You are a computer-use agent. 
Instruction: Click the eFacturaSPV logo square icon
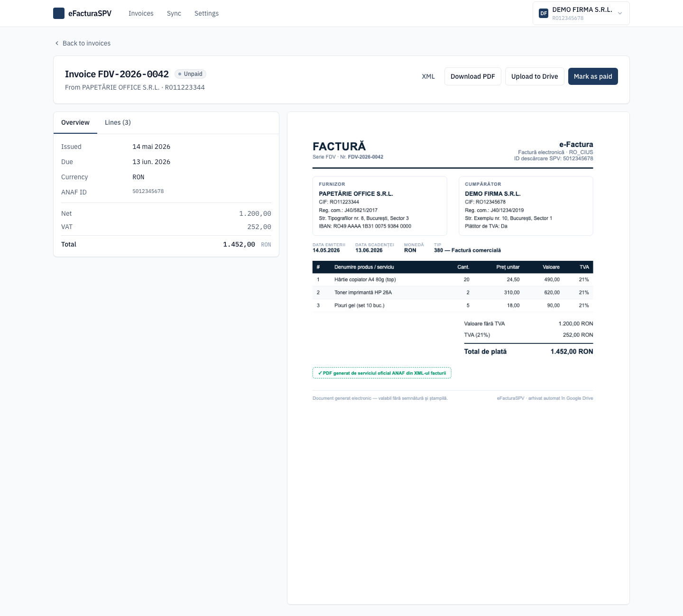click(x=59, y=13)
